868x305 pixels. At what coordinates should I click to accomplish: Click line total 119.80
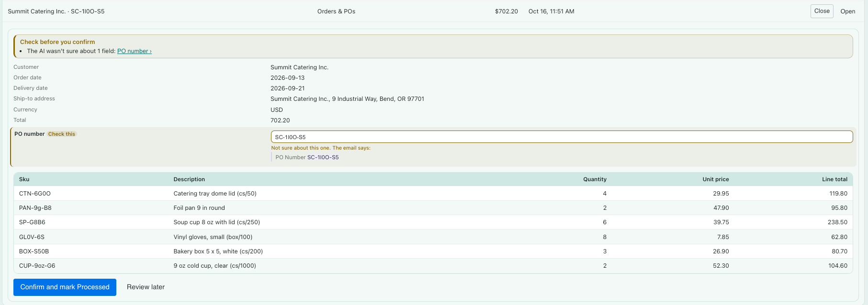[x=838, y=194]
